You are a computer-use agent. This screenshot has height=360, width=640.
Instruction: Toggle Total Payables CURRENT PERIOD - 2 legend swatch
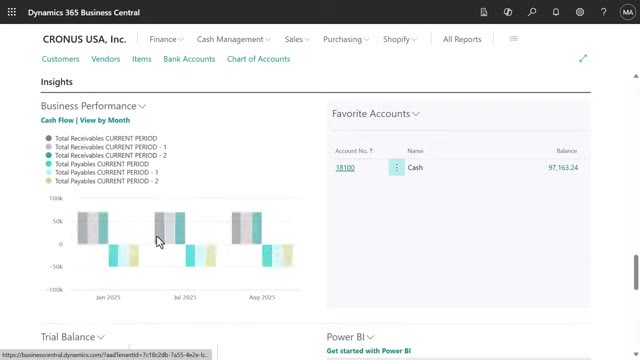point(49,181)
